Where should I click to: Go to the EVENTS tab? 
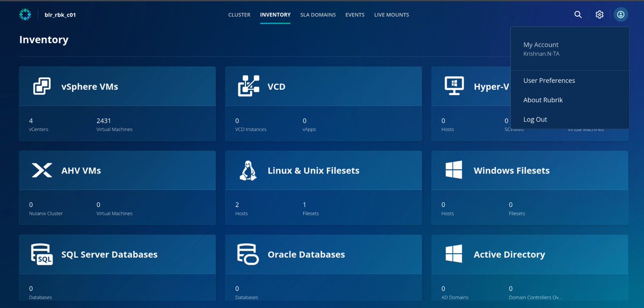pyautogui.click(x=355, y=15)
